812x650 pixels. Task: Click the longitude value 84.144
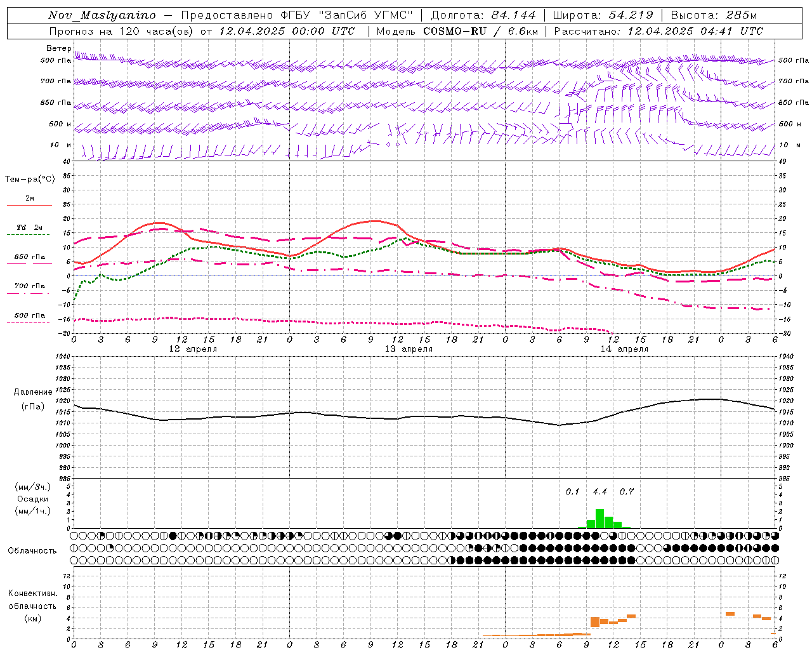(x=513, y=15)
